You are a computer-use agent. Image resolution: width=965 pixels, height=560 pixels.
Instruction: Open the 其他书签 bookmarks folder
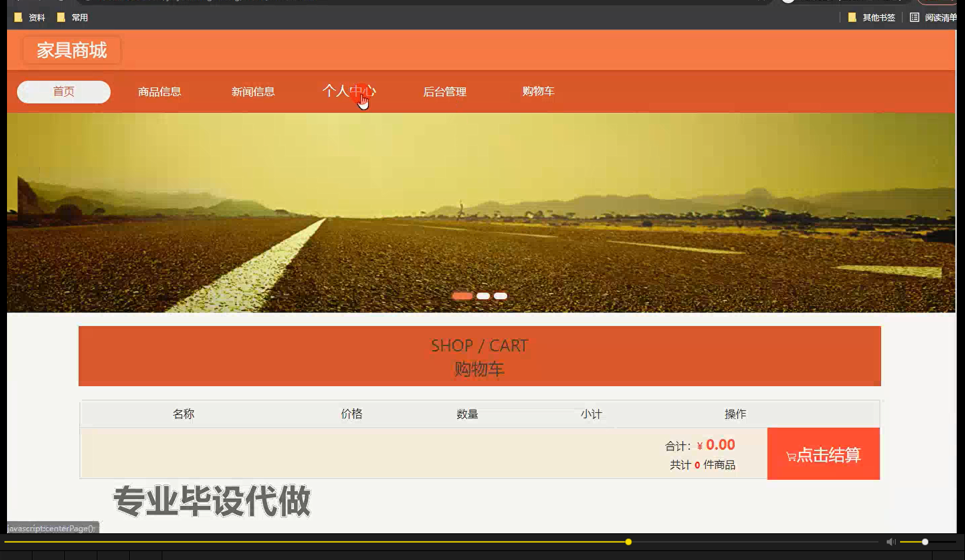point(871,17)
